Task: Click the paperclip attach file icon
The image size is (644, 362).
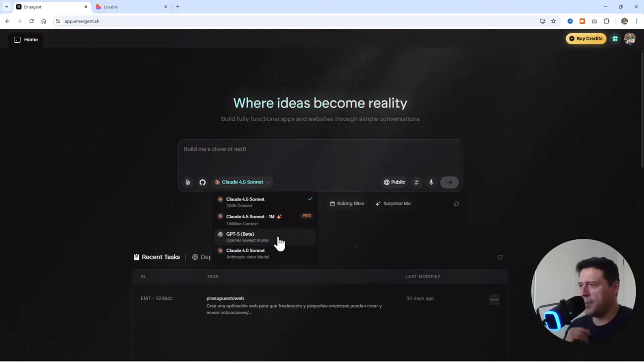Action: pyautogui.click(x=188, y=183)
